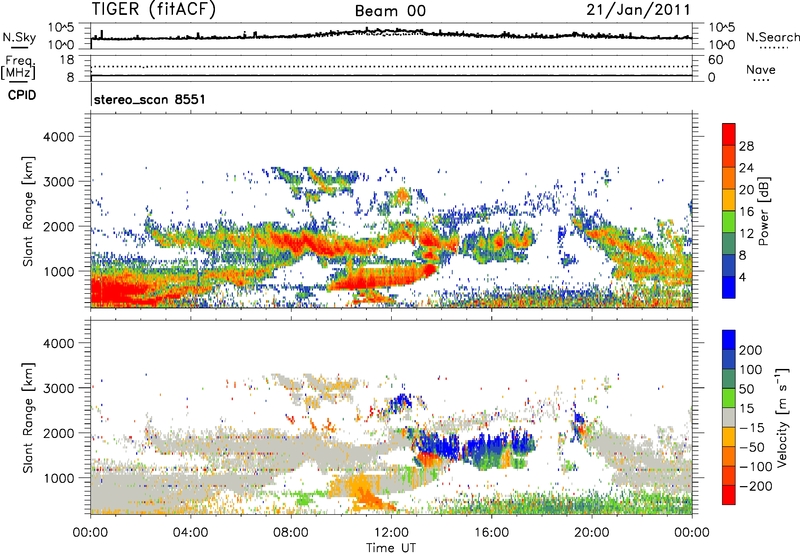800x554 pixels.
Task: Click the "16" value on the Power scale
Action: (746, 212)
